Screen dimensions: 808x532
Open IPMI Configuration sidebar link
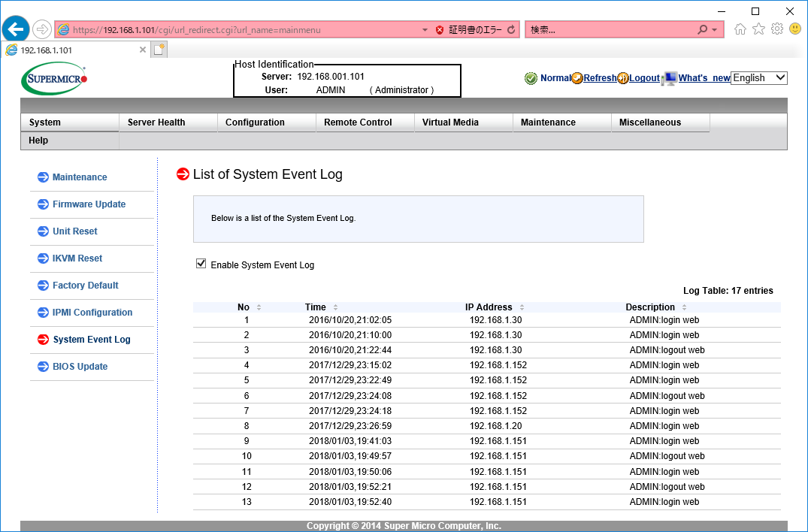pos(92,312)
